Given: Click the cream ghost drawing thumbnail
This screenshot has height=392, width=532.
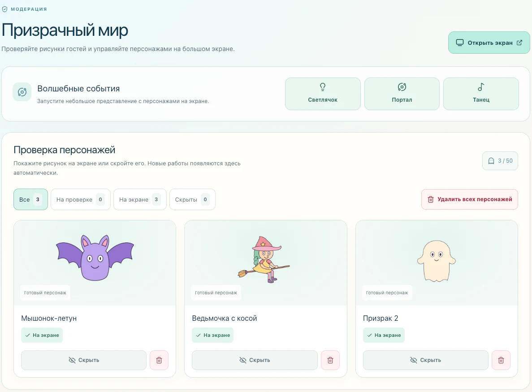Looking at the screenshot, I should click(437, 261).
